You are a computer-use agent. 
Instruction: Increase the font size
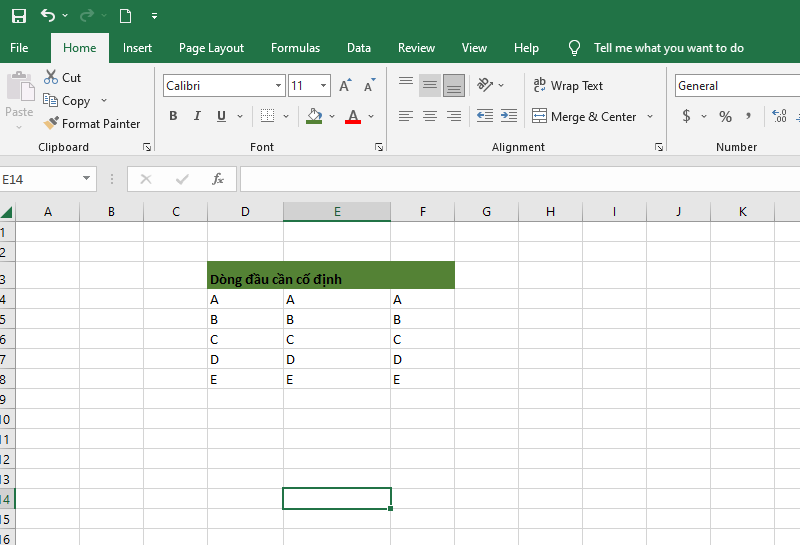345,86
